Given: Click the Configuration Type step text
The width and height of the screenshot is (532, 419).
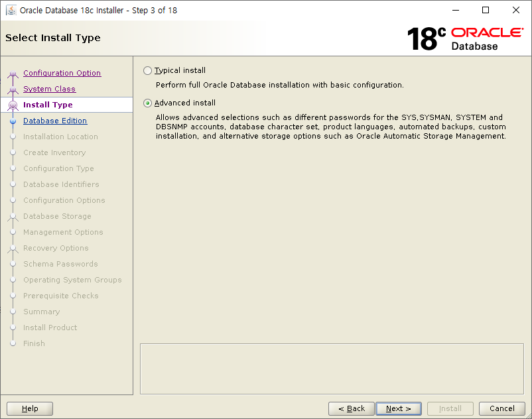Looking at the screenshot, I should click(x=58, y=168).
